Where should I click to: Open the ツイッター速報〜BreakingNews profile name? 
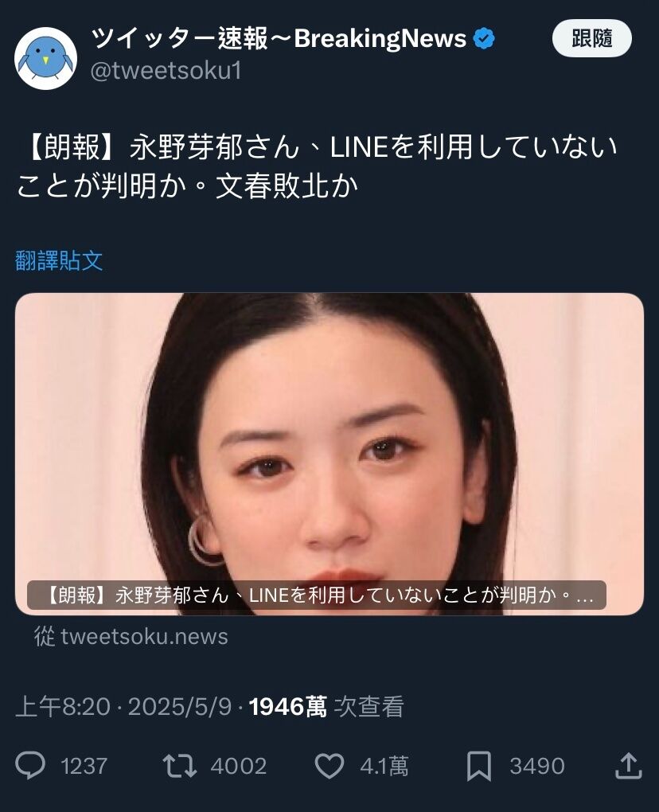[279, 38]
